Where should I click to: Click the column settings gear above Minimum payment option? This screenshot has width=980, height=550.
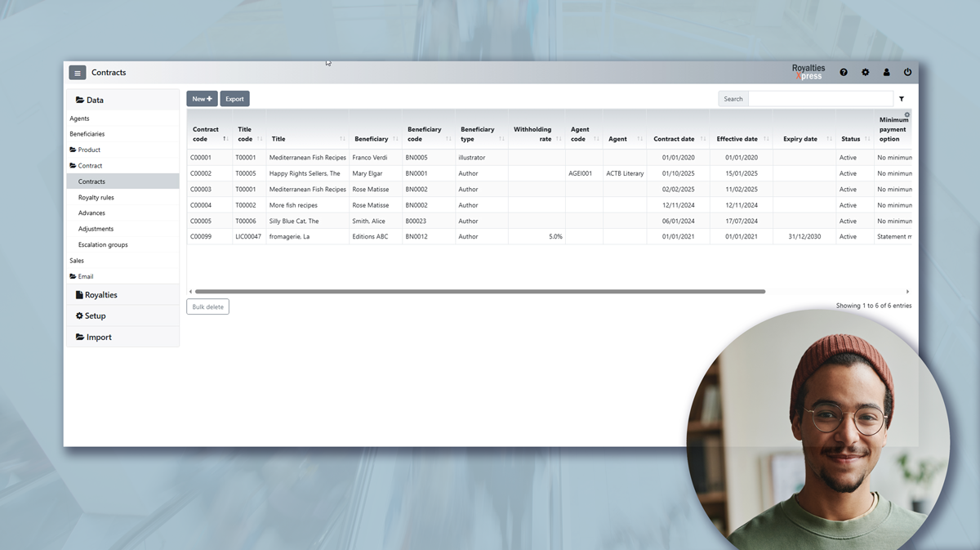(906, 115)
